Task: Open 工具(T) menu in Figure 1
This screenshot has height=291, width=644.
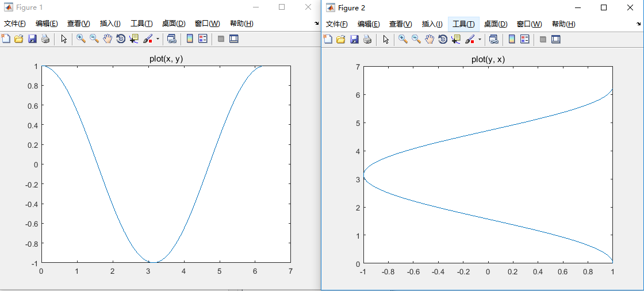Action: tap(141, 24)
